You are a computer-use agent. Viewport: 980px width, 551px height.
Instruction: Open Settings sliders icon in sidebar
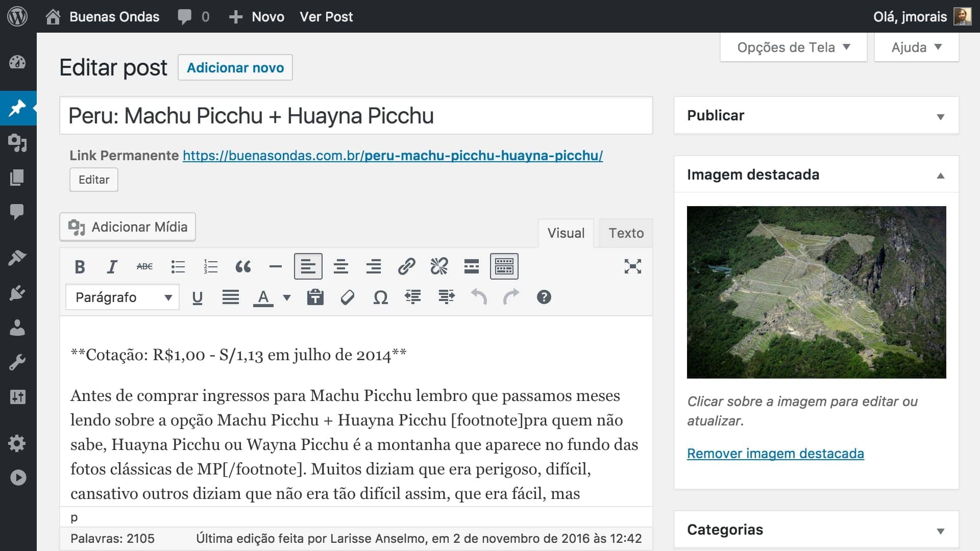17,397
